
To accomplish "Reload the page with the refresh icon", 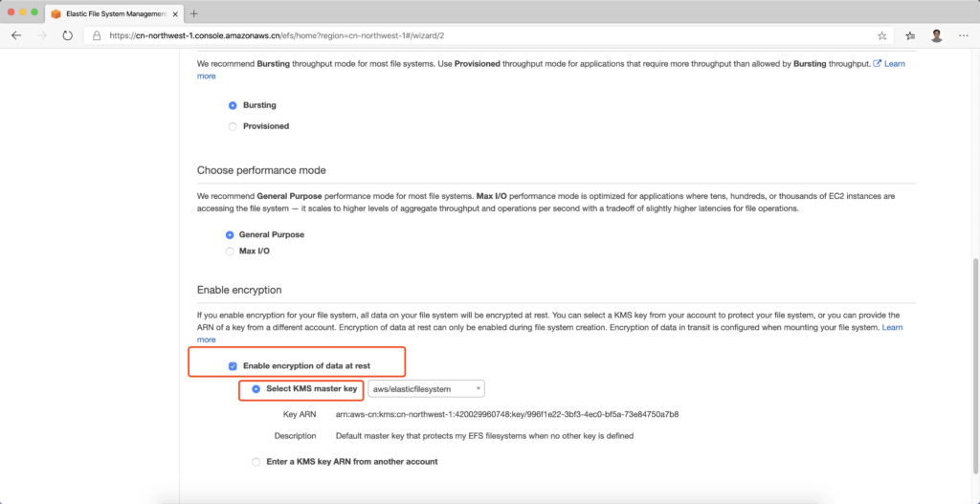I will (x=67, y=35).
